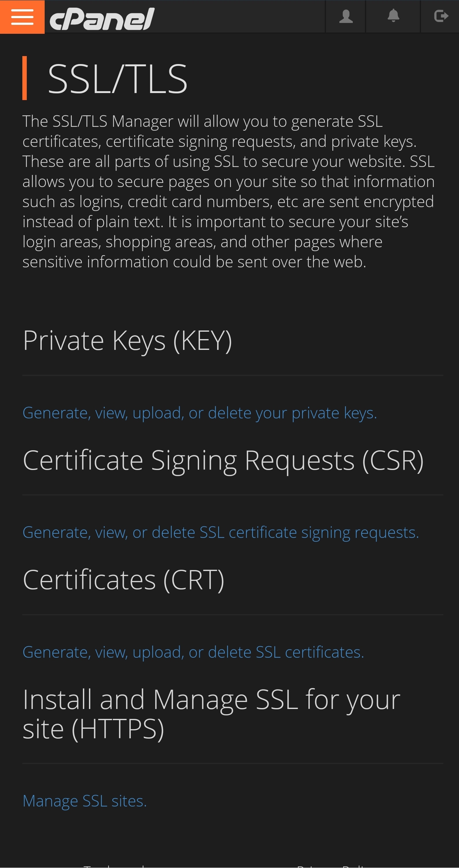Click the divider under Private Keys heading
Screen dimensions: 459x868
tap(233, 375)
